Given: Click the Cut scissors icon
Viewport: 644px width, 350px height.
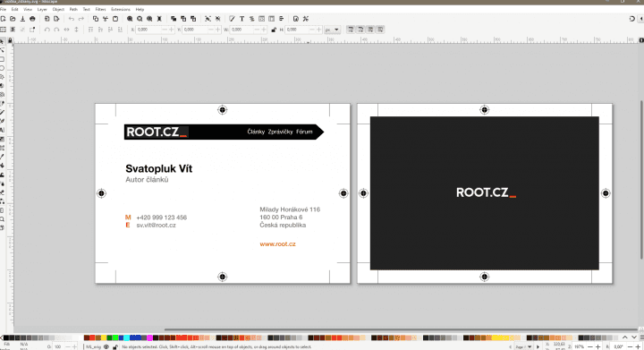Looking at the screenshot, I should click(106, 19).
